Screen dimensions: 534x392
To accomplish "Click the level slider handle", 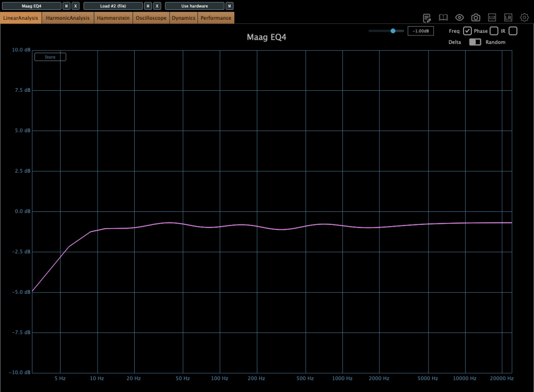I will click(393, 31).
